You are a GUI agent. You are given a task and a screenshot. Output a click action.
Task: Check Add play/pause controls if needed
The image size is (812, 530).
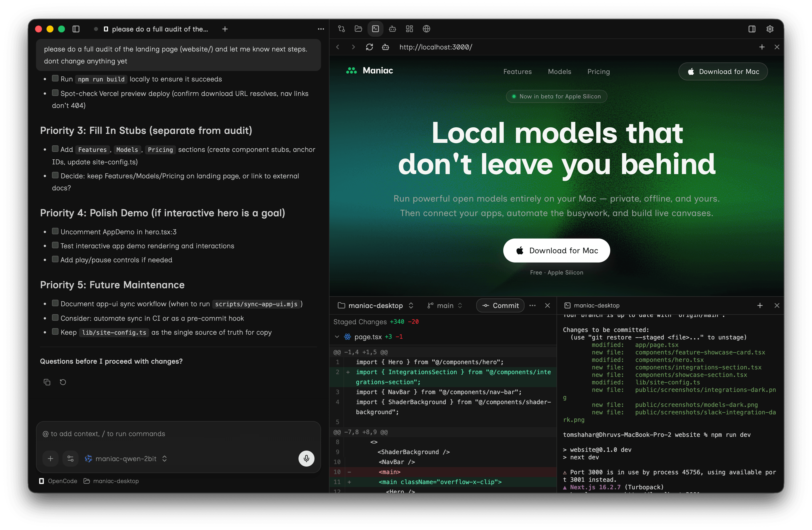pos(55,259)
